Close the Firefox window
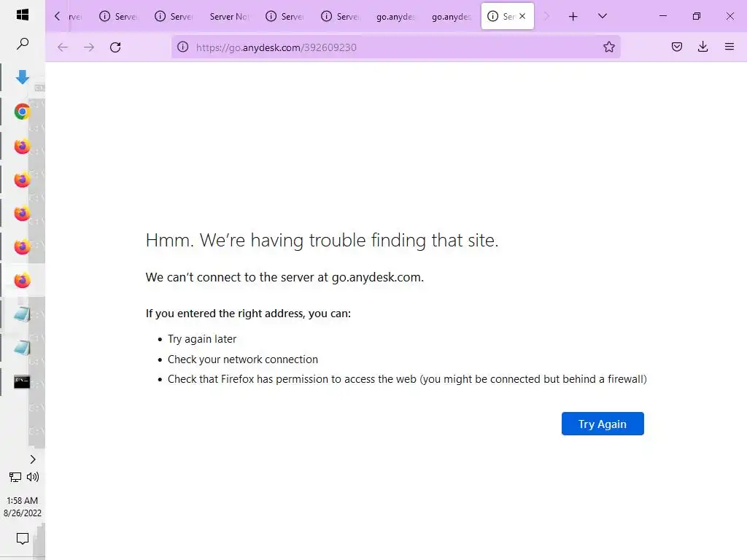 [x=729, y=16]
